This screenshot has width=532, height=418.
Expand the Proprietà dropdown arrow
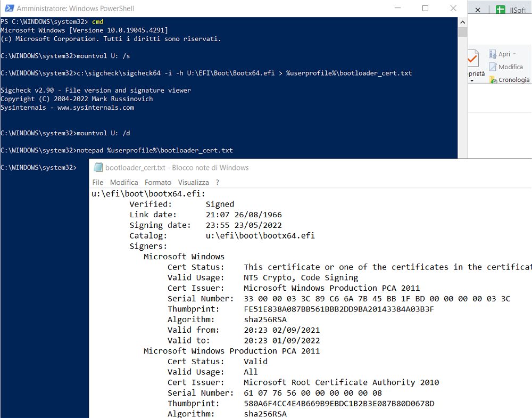click(x=472, y=80)
